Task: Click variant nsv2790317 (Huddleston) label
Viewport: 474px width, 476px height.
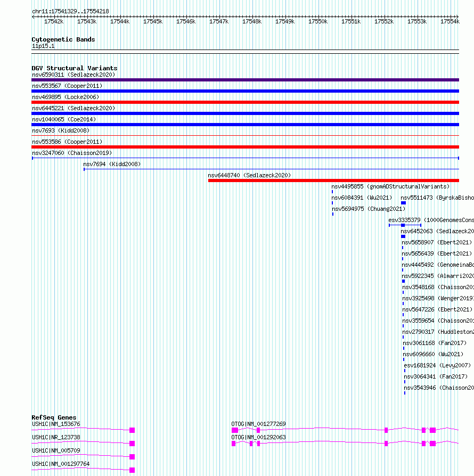Action: 438,332
